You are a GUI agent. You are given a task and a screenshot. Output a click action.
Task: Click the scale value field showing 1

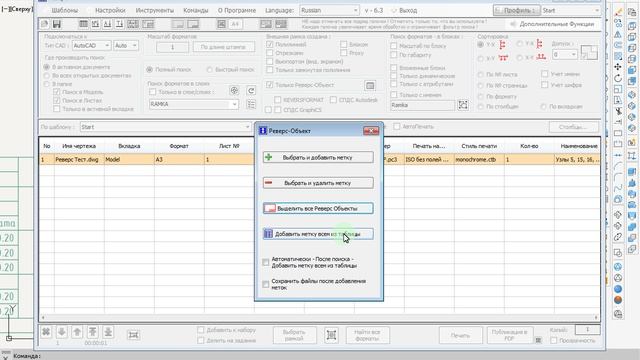172,47
